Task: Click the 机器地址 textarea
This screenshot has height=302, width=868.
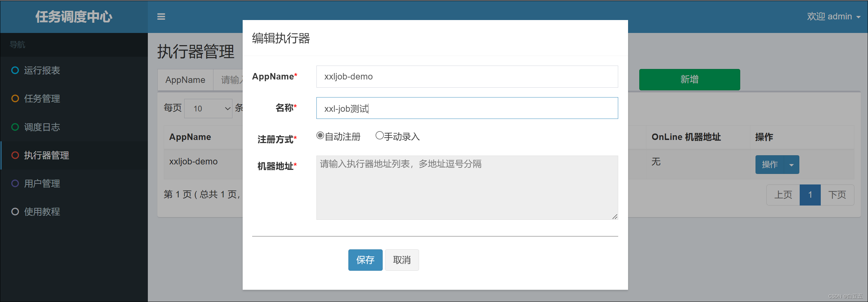Action: pos(467,188)
